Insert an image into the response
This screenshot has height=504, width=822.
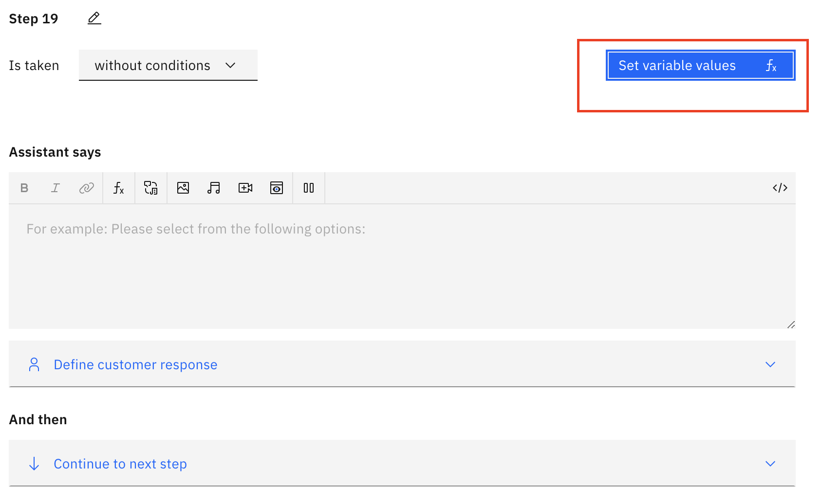tap(183, 188)
